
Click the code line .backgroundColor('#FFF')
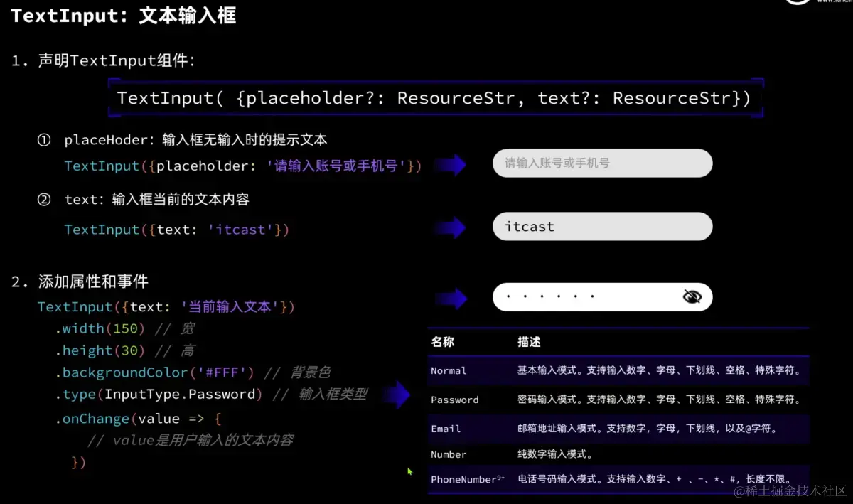(155, 372)
